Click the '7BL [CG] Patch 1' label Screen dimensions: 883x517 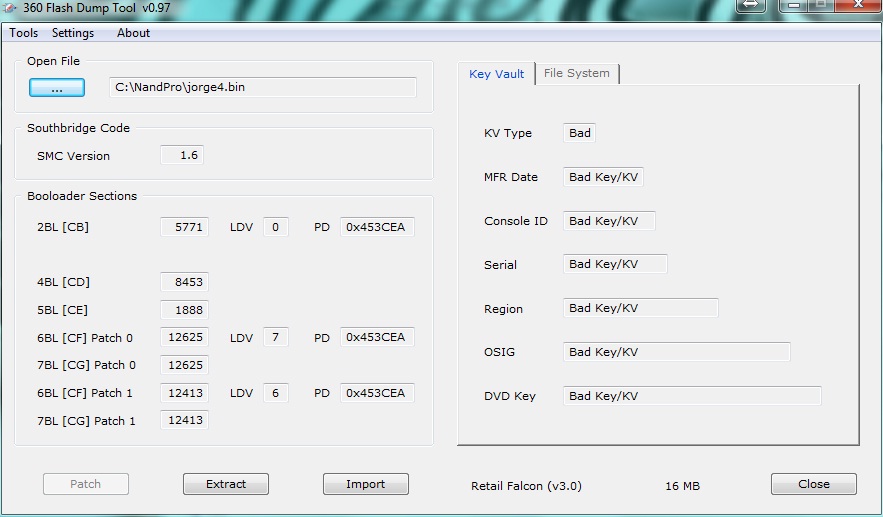pyautogui.click(x=86, y=421)
